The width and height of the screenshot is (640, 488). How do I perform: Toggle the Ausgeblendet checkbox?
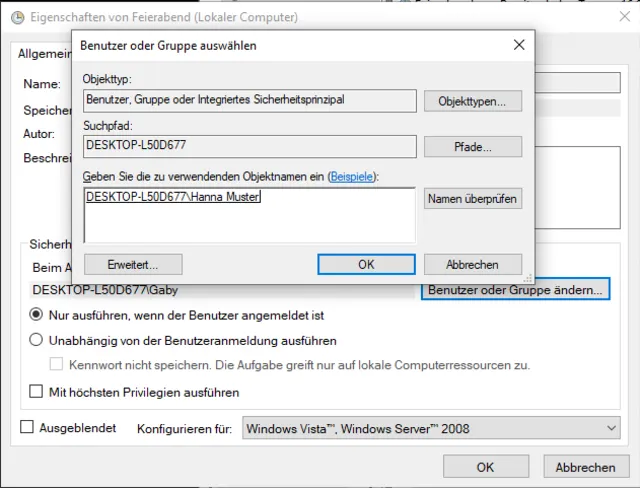[x=27, y=427]
